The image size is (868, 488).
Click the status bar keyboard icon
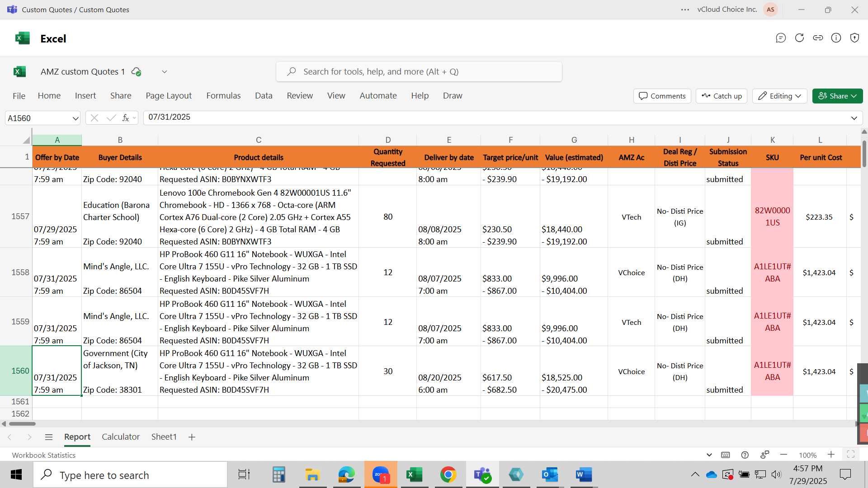click(x=726, y=455)
